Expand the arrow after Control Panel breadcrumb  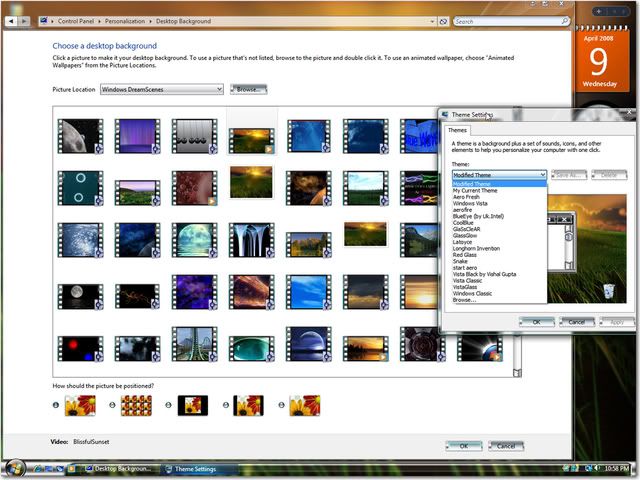tap(99, 21)
